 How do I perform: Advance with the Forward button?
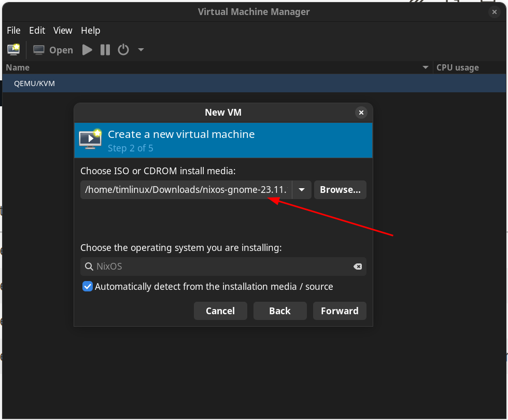[340, 311]
